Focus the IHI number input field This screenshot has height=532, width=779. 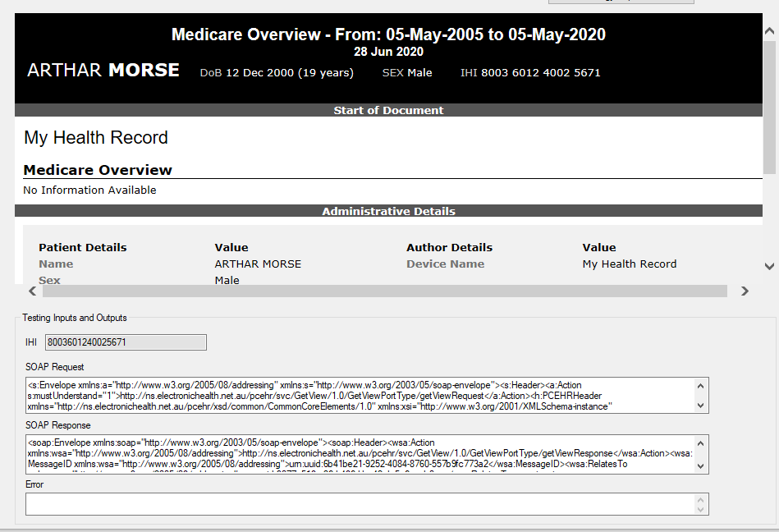pyautogui.click(x=126, y=342)
